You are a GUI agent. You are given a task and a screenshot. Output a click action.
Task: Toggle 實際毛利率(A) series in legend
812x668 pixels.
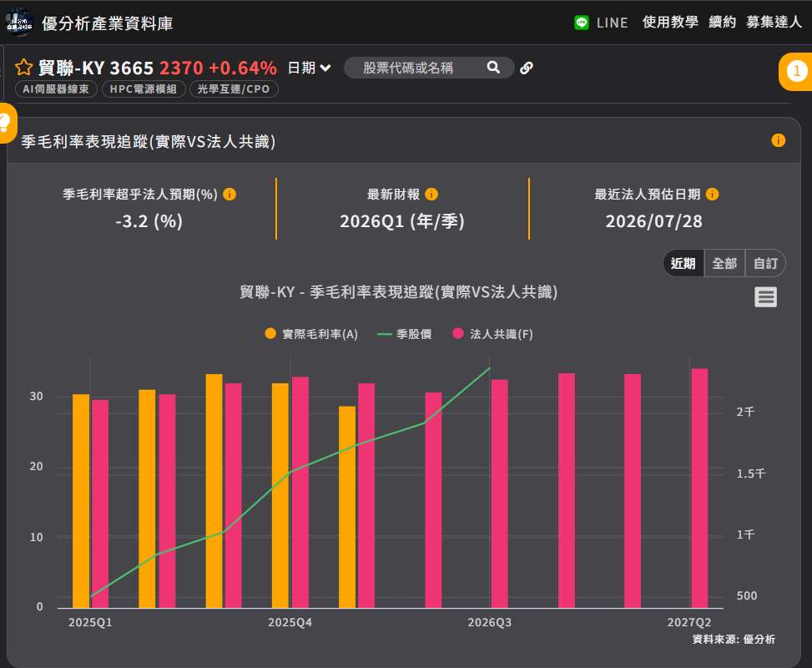[x=311, y=334]
